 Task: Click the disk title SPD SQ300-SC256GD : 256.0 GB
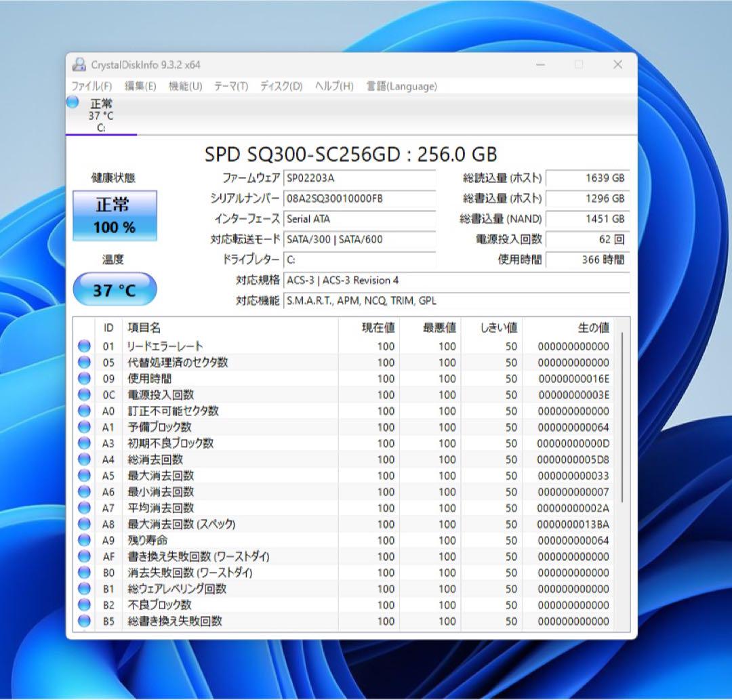click(x=351, y=155)
